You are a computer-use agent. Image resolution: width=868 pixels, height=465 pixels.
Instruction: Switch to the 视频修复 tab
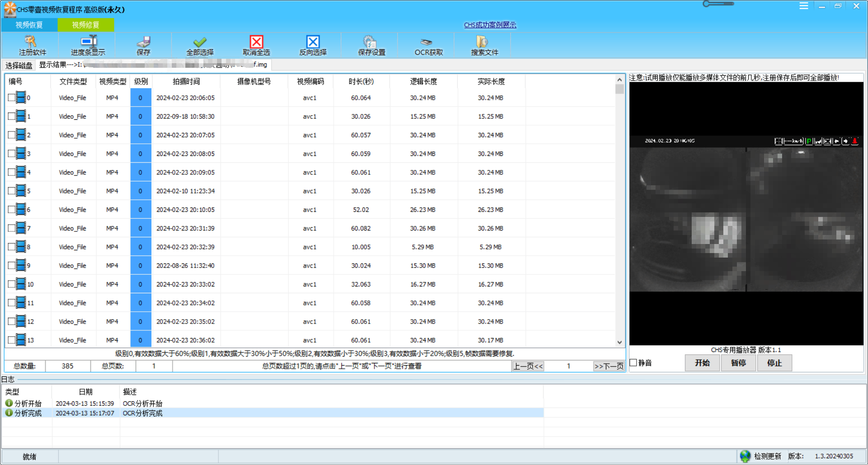(x=85, y=25)
